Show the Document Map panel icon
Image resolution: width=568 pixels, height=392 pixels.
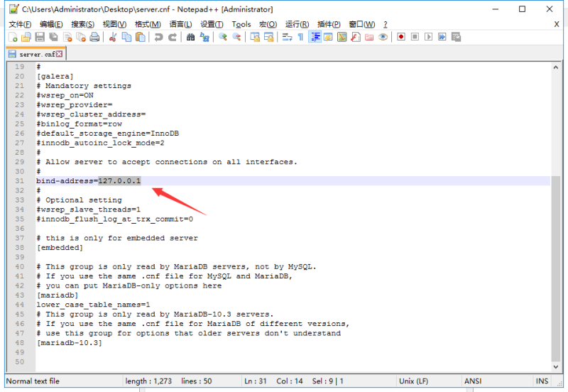point(342,37)
